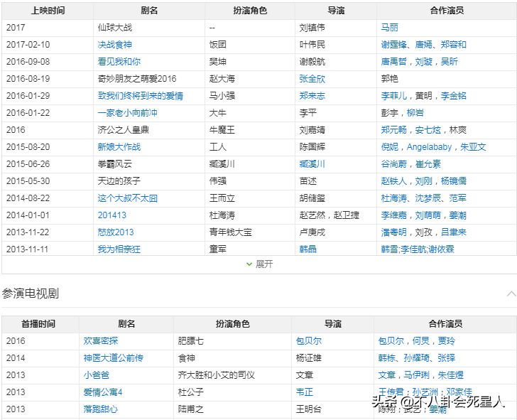Open the 看见我和你 film link

click(x=119, y=62)
